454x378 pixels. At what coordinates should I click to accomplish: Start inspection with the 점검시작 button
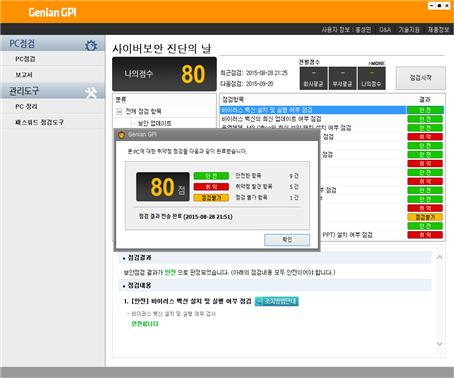point(420,78)
